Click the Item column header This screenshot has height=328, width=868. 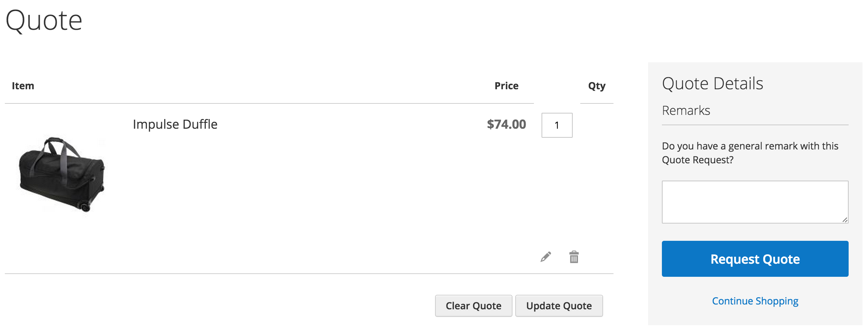tap(23, 86)
